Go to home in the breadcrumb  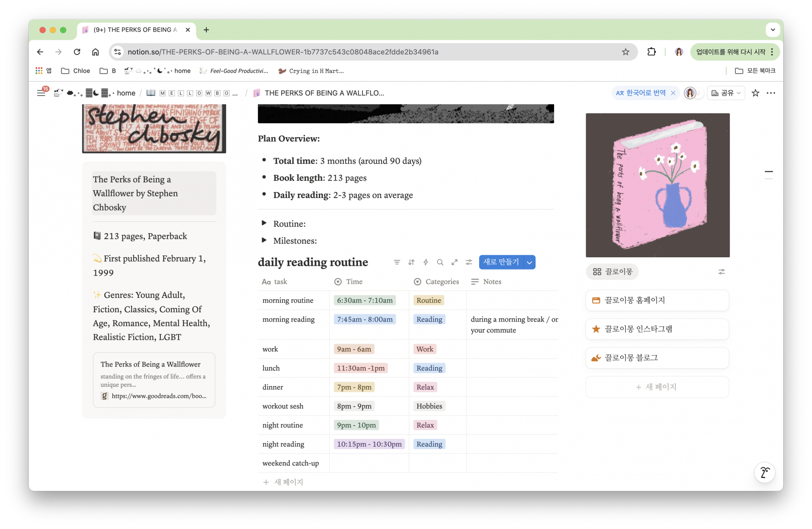(x=126, y=93)
